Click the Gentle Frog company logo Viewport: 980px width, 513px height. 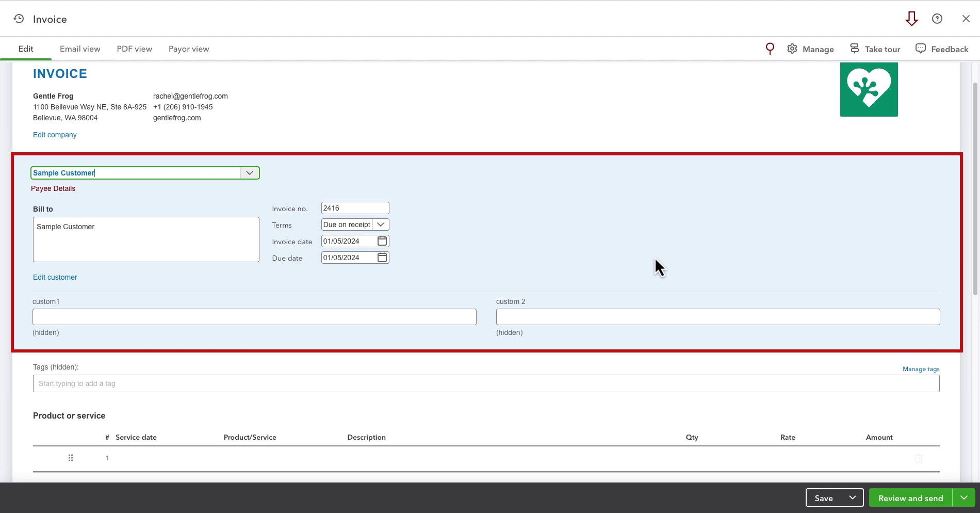click(x=869, y=90)
